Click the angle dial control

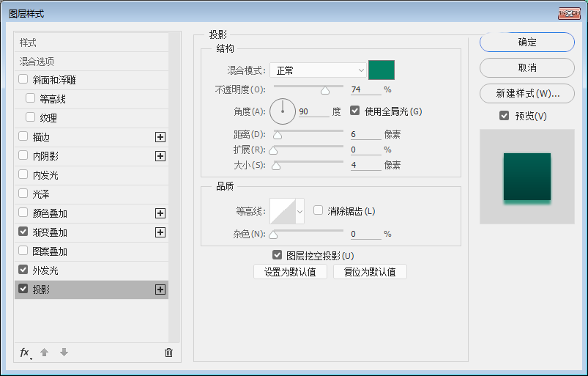(283, 111)
